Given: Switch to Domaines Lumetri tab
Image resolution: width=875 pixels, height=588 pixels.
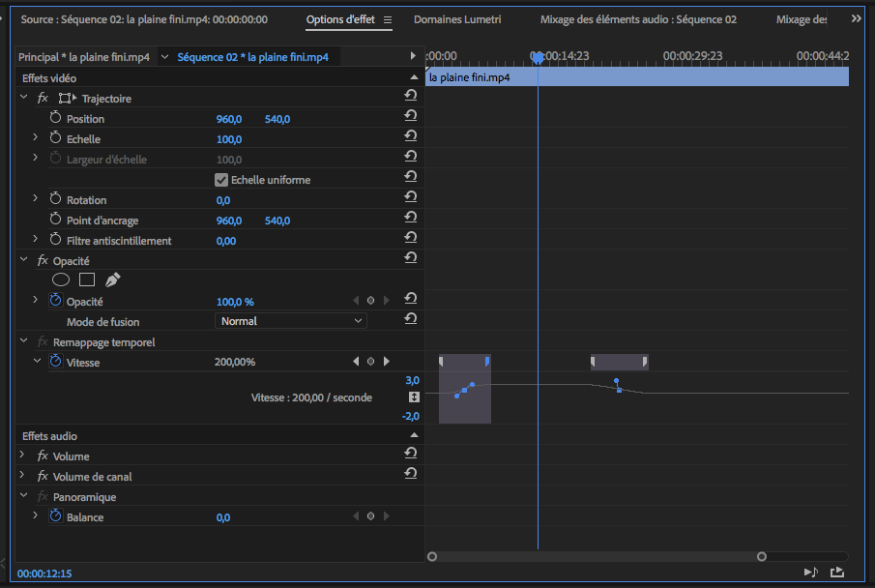Looking at the screenshot, I should pyautogui.click(x=457, y=19).
